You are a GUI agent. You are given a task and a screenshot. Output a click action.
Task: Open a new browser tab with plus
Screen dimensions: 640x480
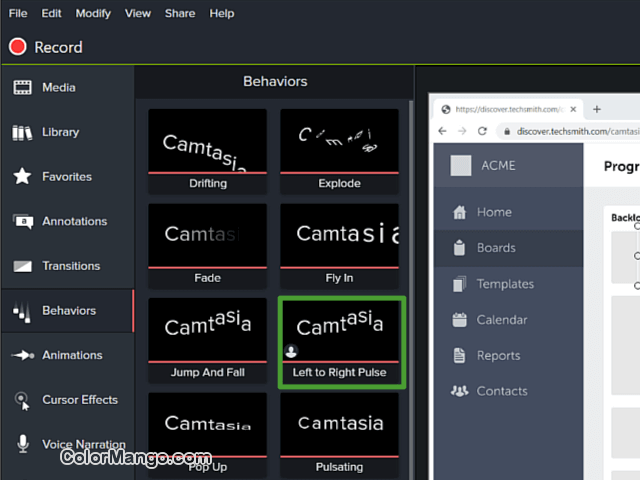(x=597, y=109)
